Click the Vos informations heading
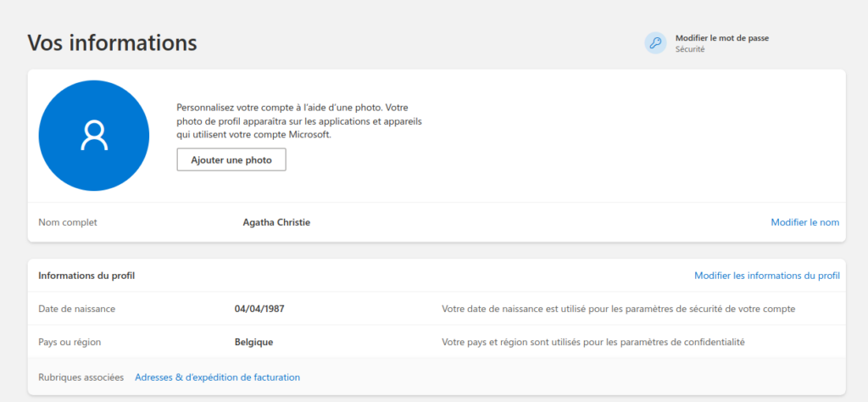Viewport: 868px width, 402px height. point(113,42)
